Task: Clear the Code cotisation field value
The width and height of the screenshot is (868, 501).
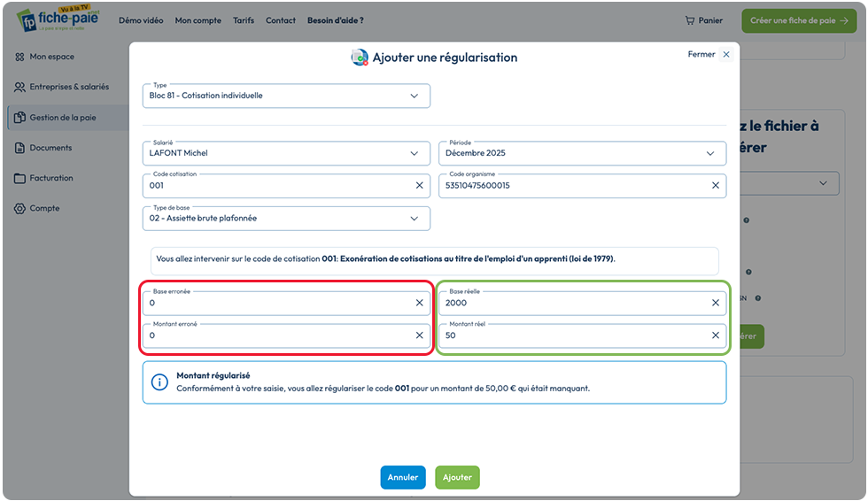Action: click(x=419, y=185)
